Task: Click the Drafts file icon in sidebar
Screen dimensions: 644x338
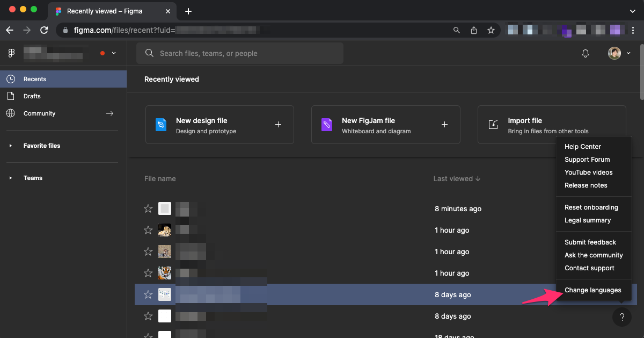Action: [11, 96]
